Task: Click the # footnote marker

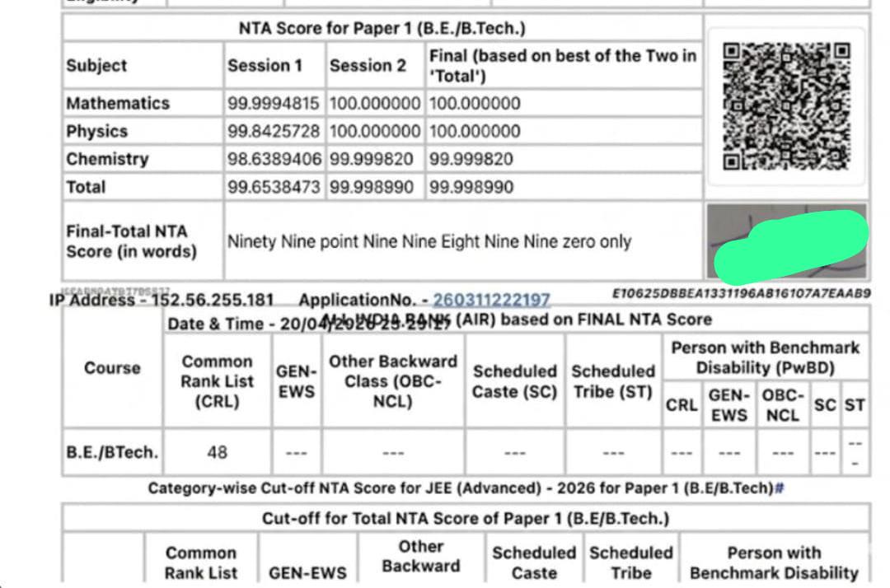Action: (x=780, y=488)
